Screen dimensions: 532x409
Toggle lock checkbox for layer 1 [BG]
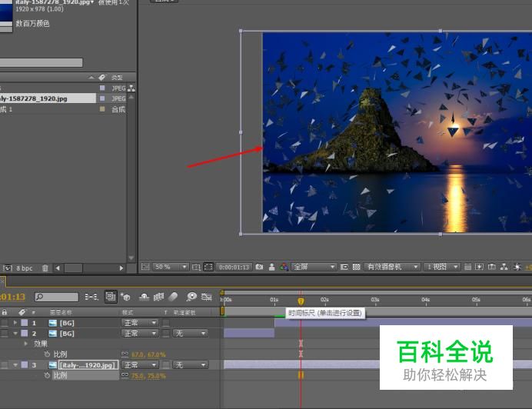coord(5,323)
